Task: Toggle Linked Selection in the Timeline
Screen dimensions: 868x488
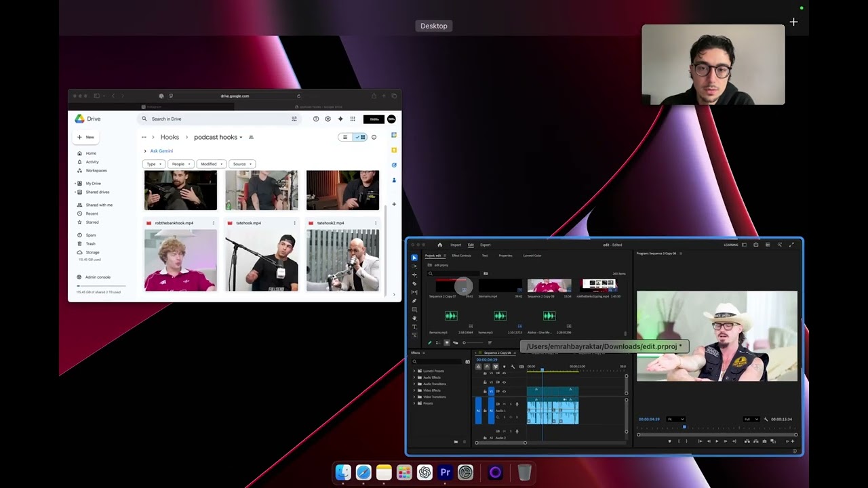Action: [496, 367]
